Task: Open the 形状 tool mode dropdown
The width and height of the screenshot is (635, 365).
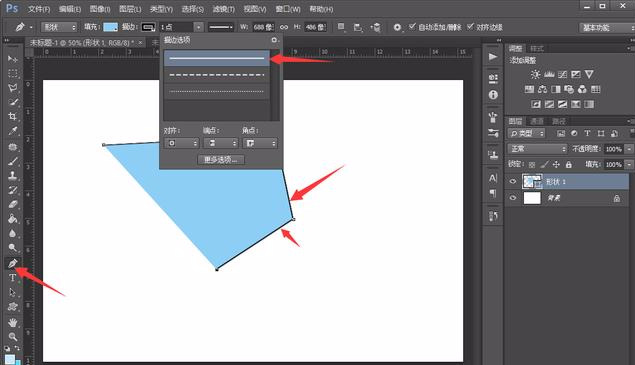Action: 59,27
